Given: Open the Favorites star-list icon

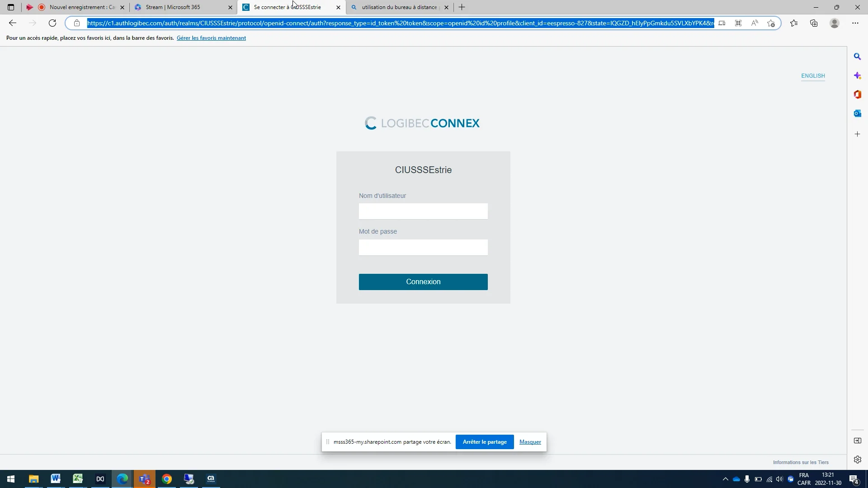Looking at the screenshot, I should pos(794,23).
